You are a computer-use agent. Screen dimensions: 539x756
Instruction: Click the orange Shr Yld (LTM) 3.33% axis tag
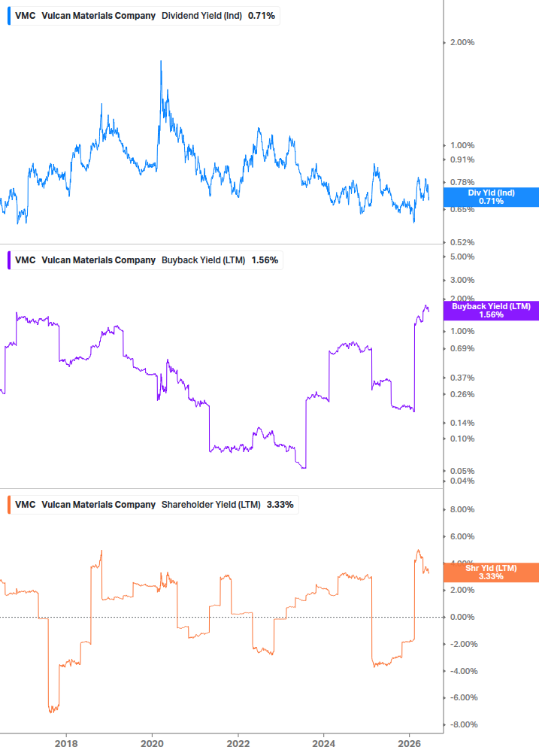click(491, 572)
